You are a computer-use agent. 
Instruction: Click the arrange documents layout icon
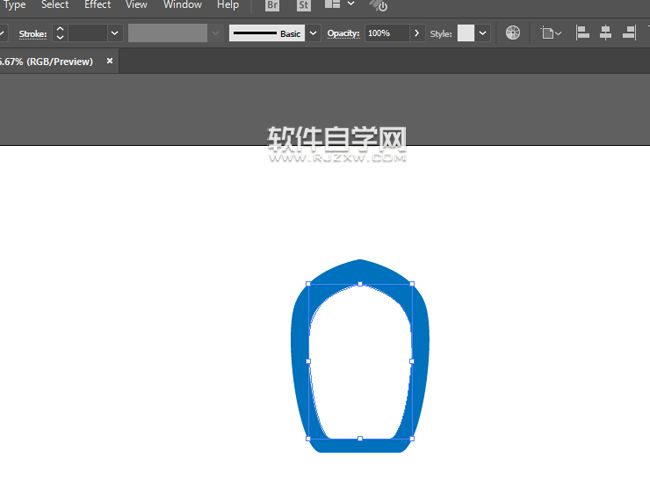tap(333, 5)
